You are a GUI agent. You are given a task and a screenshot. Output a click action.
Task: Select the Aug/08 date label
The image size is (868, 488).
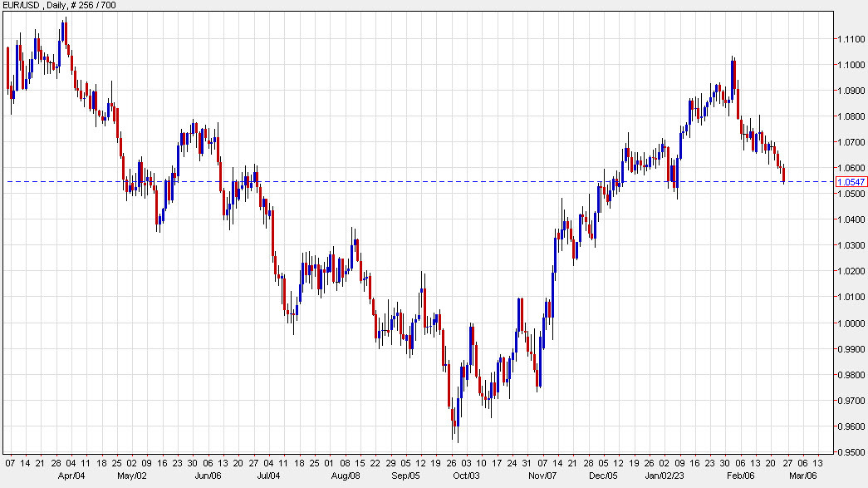[346, 476]
